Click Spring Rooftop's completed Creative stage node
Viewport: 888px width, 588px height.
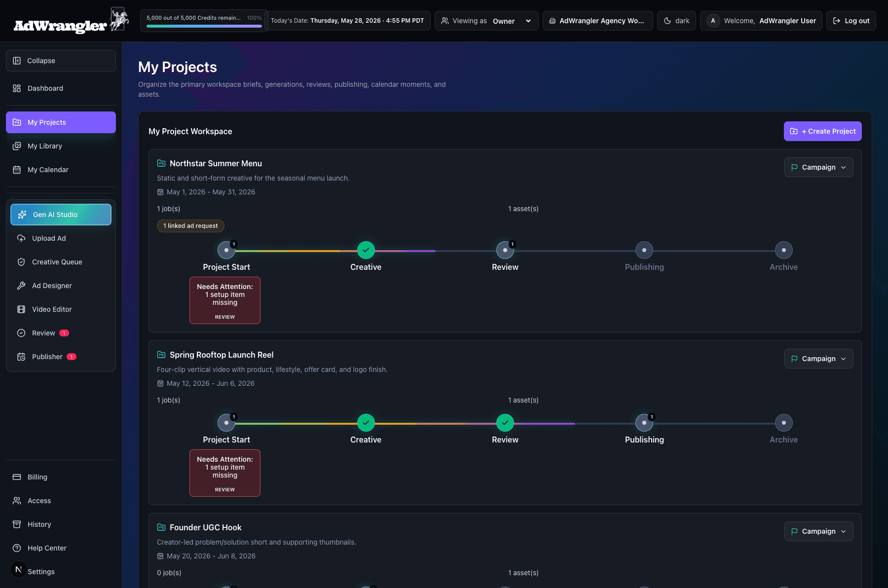coord(366,423)
